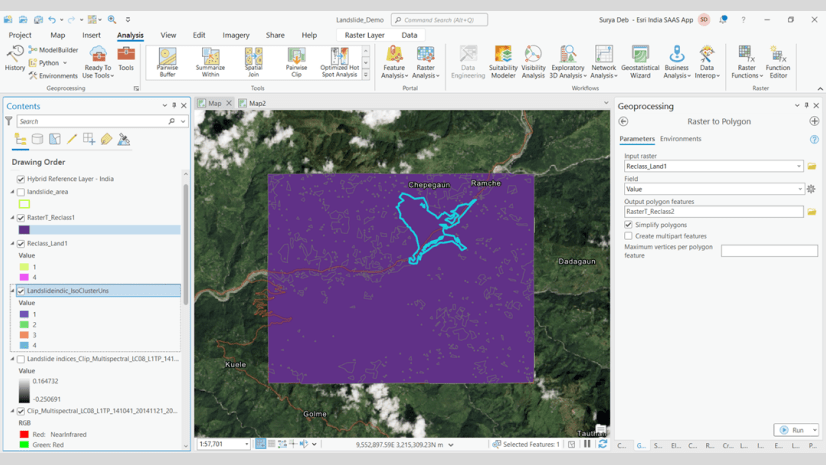The width and height of the screenshot is (826, 465).
Task: Open the map scale dropdown
Action: pos(247,444)
